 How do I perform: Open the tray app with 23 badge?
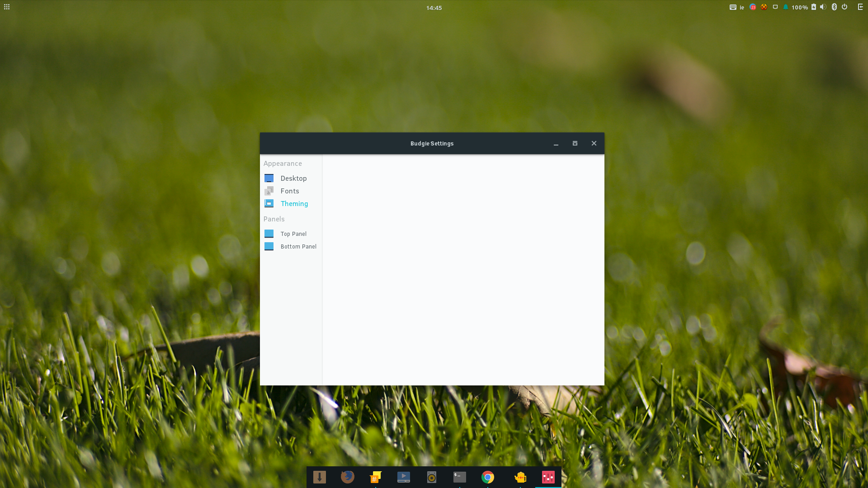click(753, 7)
